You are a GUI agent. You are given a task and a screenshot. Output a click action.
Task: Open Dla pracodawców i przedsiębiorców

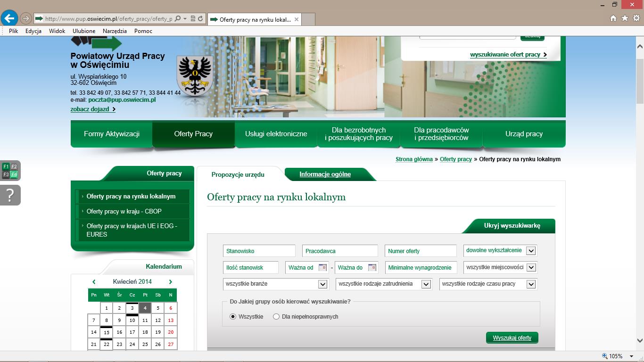(441, 134)
